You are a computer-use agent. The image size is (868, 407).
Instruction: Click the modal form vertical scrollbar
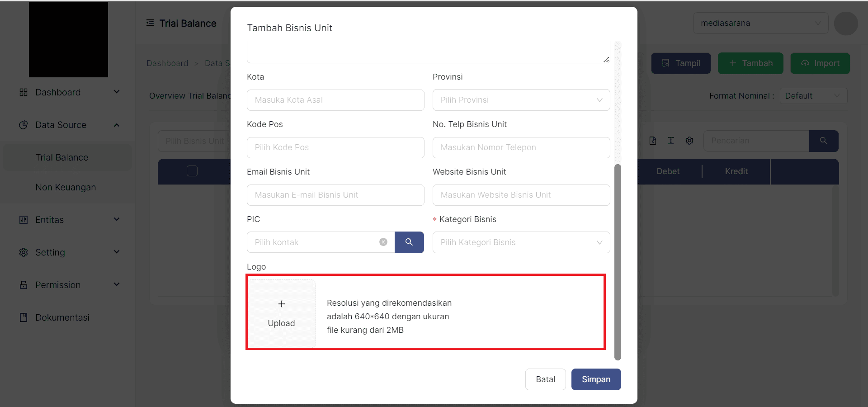click(618, 261)
